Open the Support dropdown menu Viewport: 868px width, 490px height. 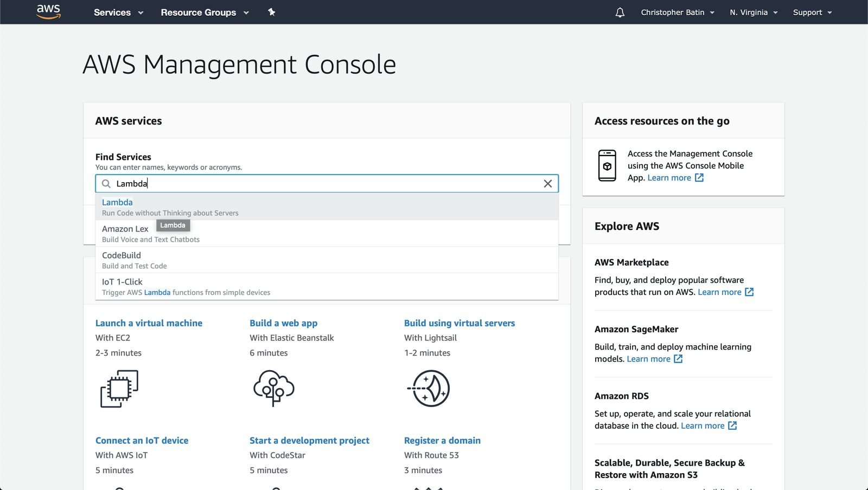[x=812, y=12]
